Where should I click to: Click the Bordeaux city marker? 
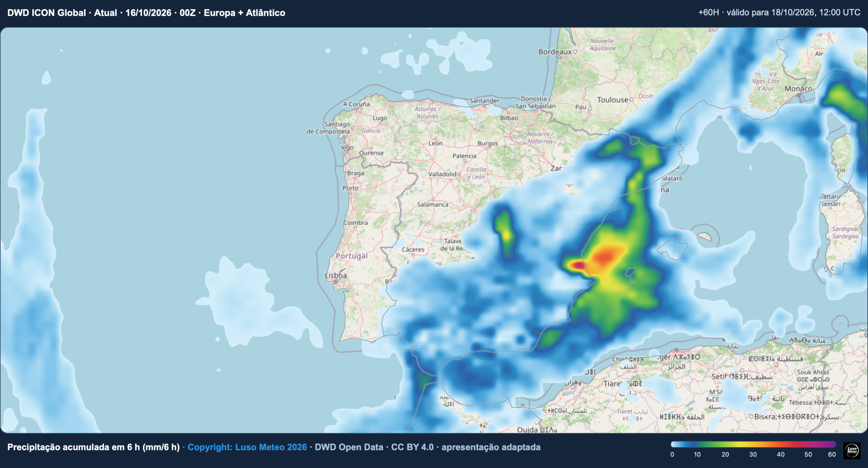575,52
